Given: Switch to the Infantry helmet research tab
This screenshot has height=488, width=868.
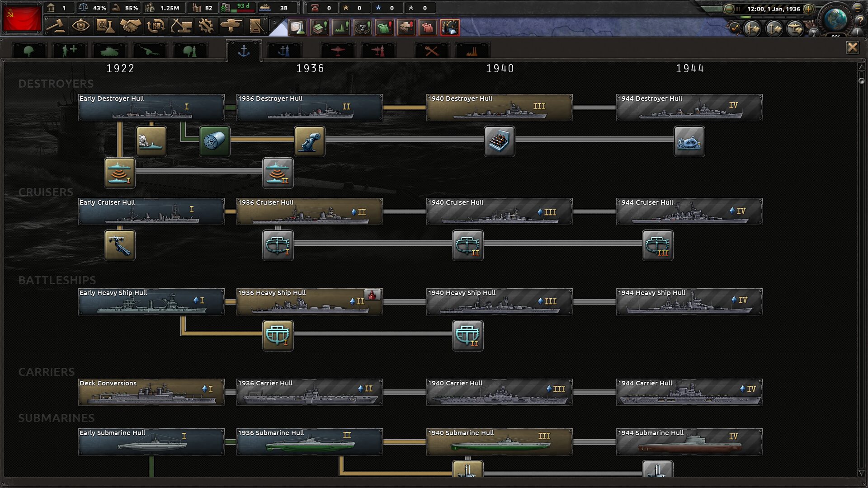Looking at the screenshot, I should pos(29,51).
